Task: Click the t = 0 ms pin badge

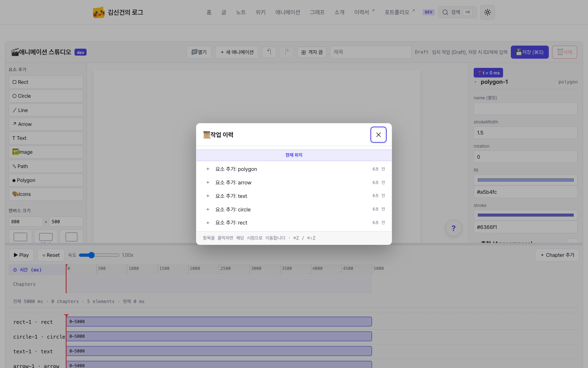Action: (x=488, y=73)
